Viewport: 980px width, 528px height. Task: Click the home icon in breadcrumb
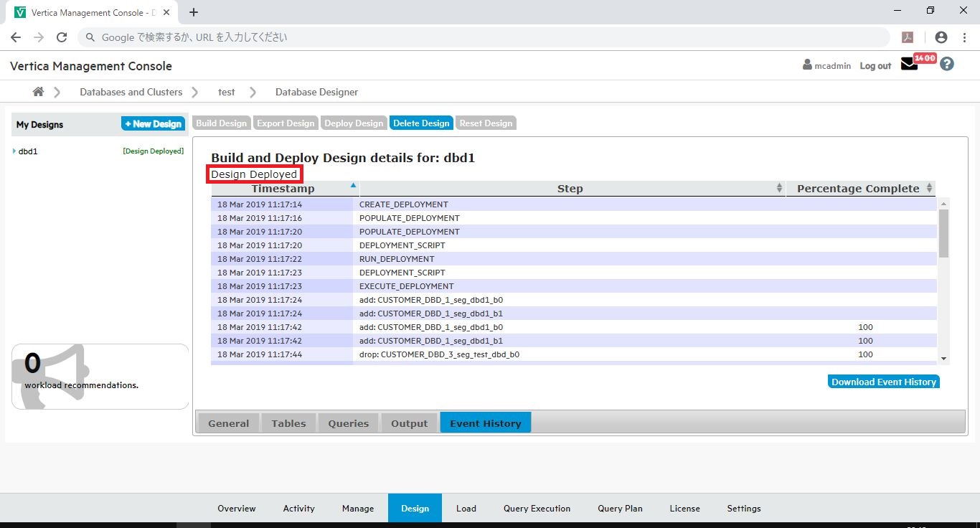(x=38, y=92)
